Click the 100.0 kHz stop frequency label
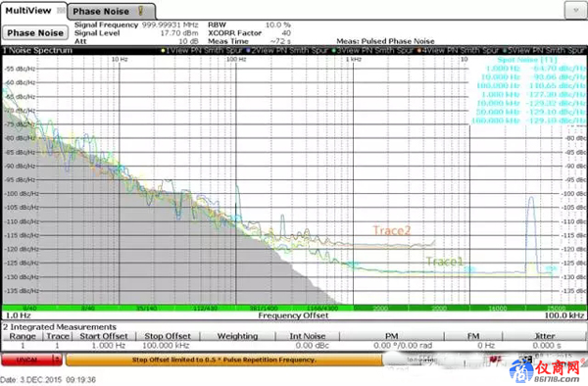The image size is (588, 386). click(x=564, y=315)
